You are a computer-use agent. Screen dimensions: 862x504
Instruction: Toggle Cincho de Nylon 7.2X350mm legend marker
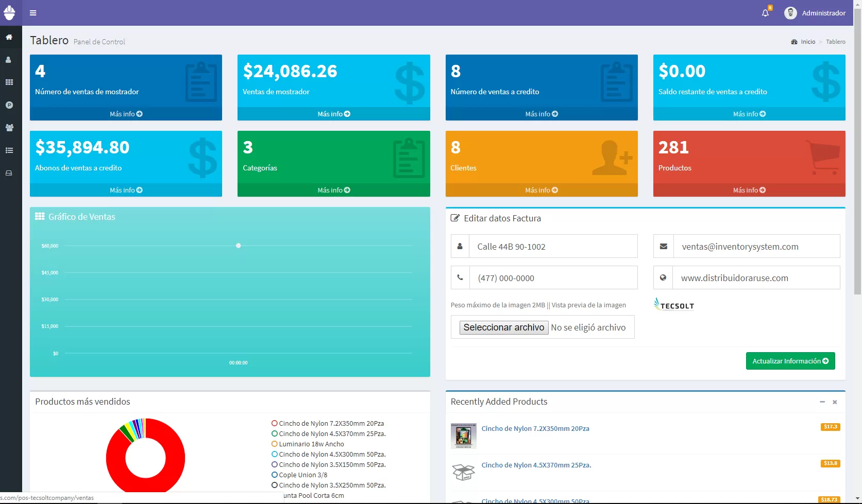pos(275,423)
